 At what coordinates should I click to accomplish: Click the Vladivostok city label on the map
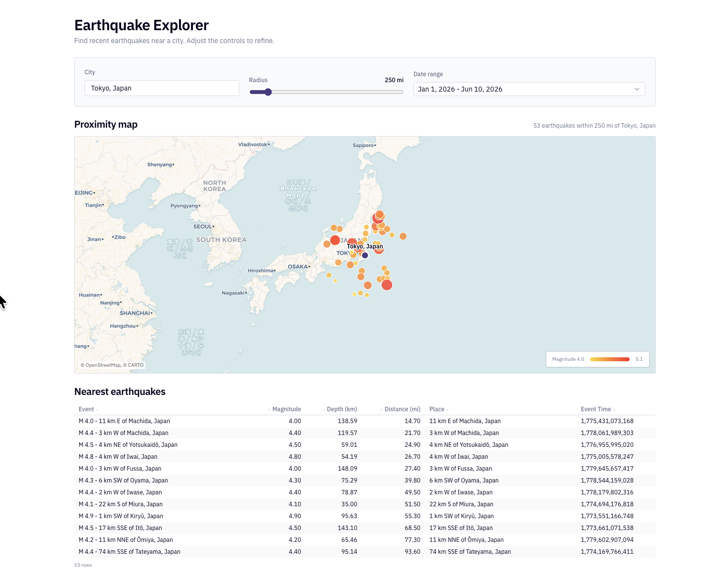pyautogui.click(x=253, y=145)
